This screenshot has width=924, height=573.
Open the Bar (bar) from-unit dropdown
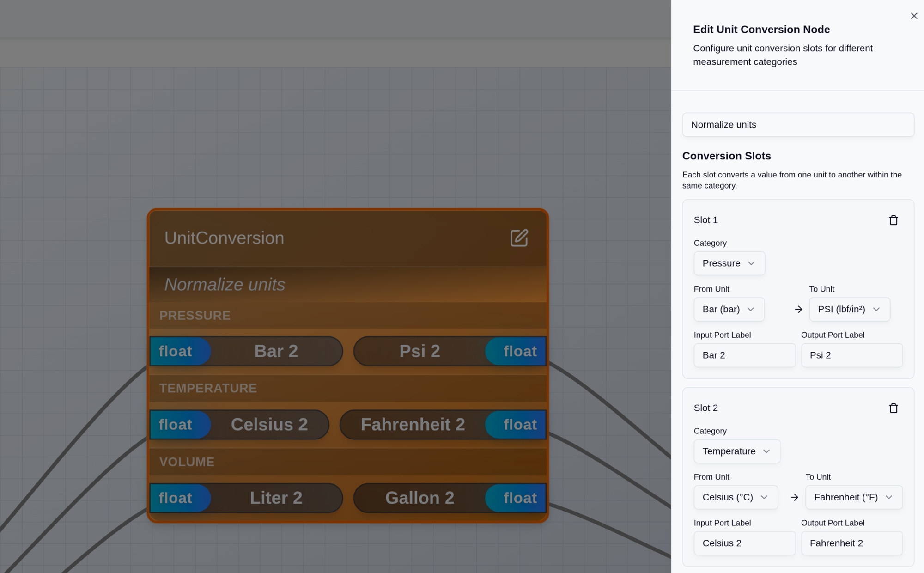[729, 309]
